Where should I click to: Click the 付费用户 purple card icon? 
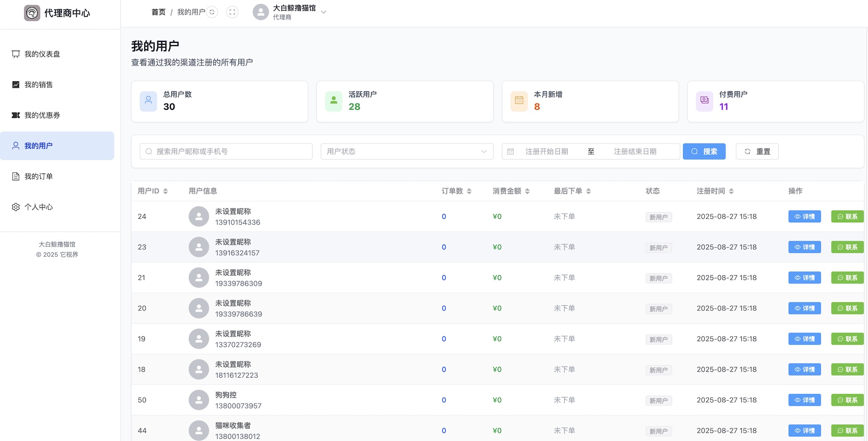coord(704,101)
